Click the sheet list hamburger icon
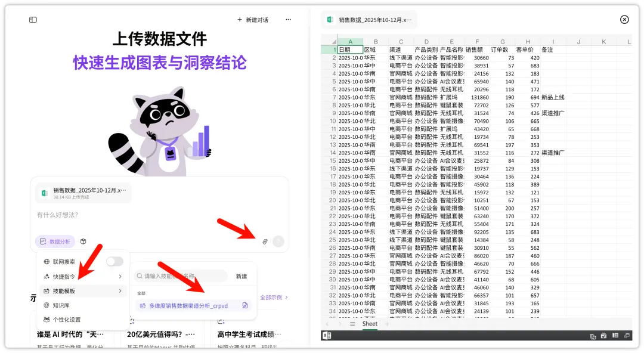Viewport: 644px width, 353px height. click(352, 324)
